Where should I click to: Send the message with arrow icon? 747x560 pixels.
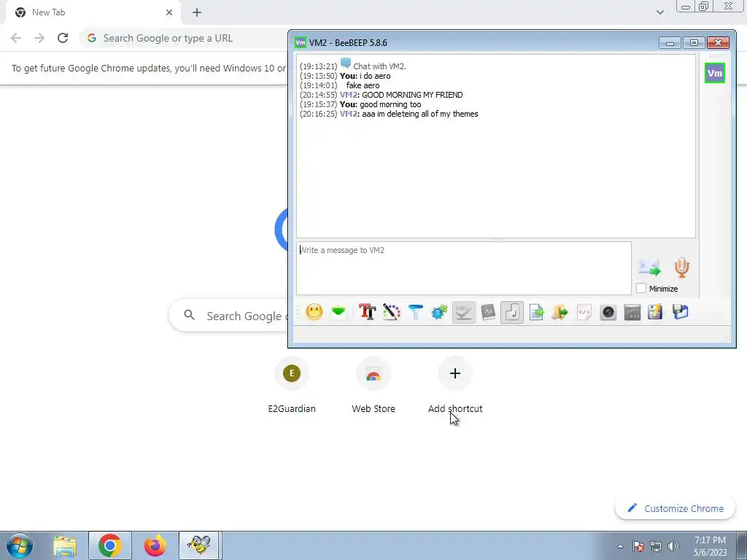649,268
